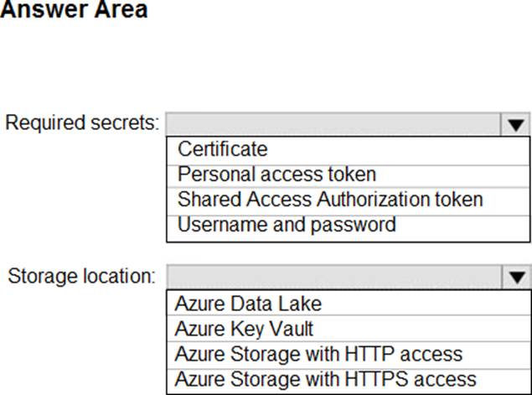Pick Azure Storage with HTTP access
The width and height of the screenshot is (532, 395).
(x=318, y=353)
